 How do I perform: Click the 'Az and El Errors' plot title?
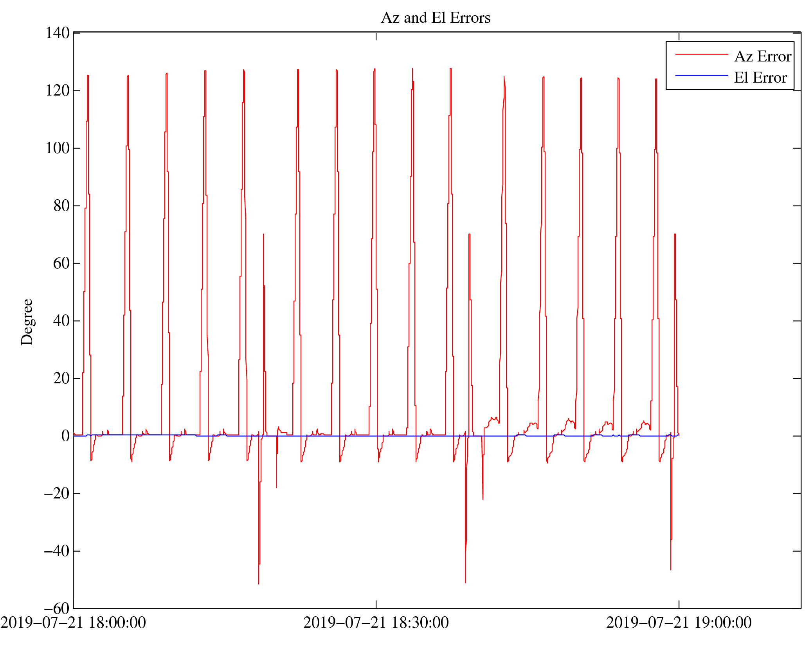point(435,18)
